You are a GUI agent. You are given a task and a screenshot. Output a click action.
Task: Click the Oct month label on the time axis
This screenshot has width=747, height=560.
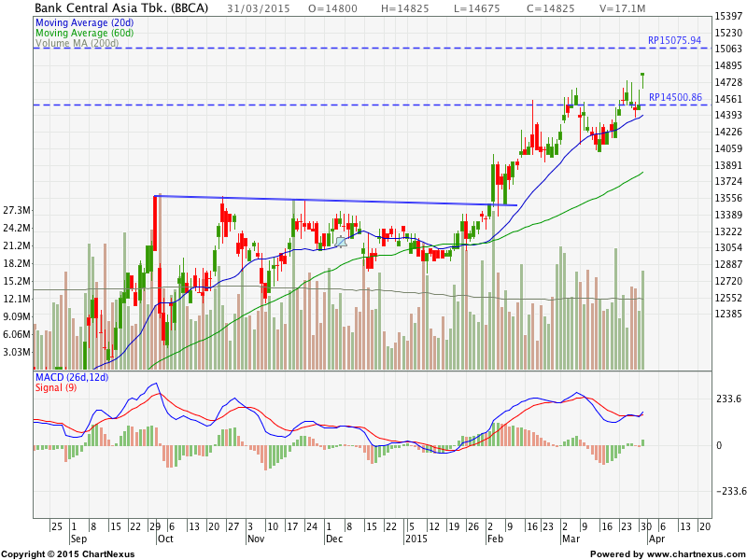pos(164,539)
